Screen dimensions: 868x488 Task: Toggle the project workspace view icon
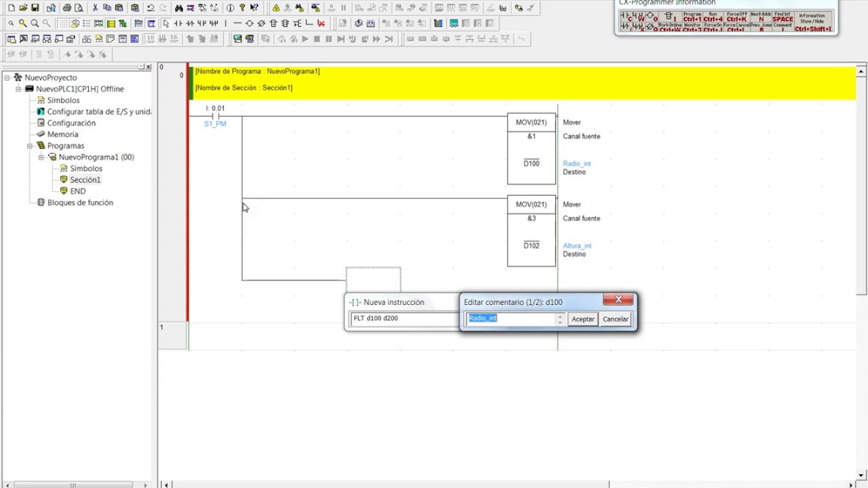[12, 39]
